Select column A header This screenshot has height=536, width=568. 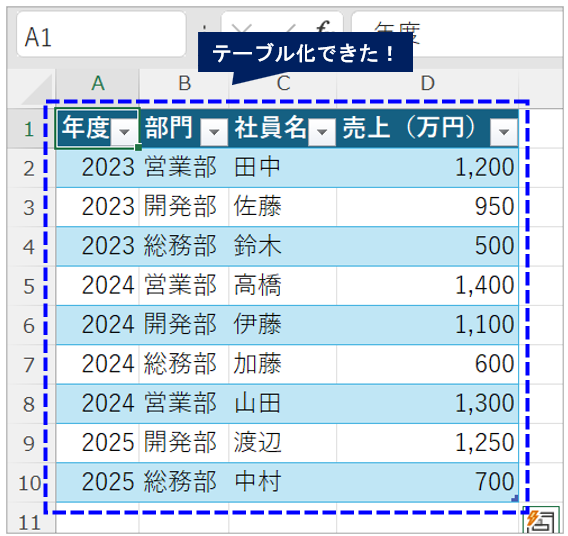97,83
